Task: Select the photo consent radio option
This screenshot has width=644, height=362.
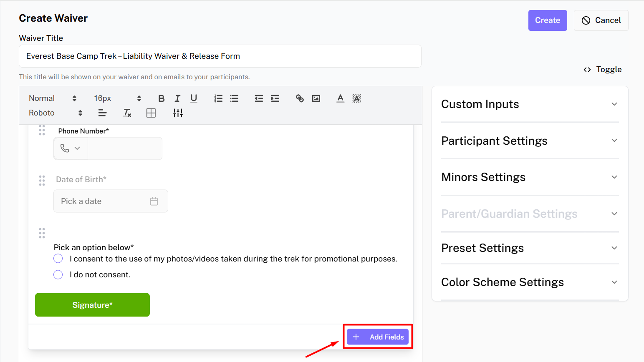Action: tap(58, 259)
